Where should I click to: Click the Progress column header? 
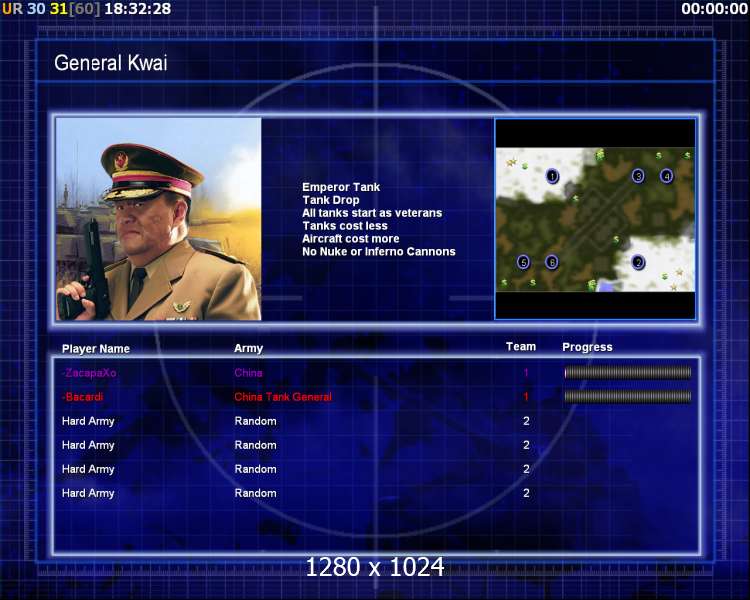click(x=587, y=347)
